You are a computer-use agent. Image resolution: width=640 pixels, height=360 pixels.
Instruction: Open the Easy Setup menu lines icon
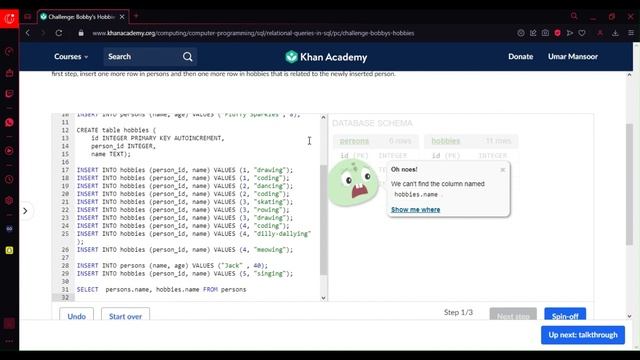click(x=631, y=33)
